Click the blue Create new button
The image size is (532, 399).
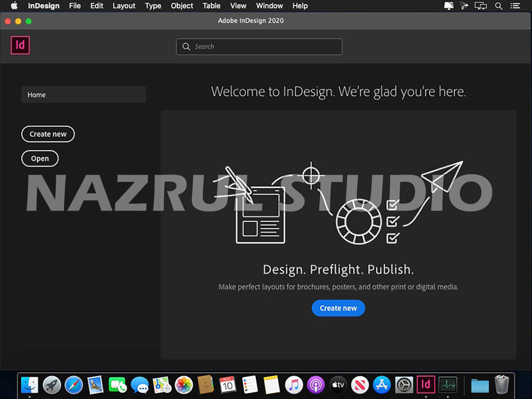[x=338, y=308]
